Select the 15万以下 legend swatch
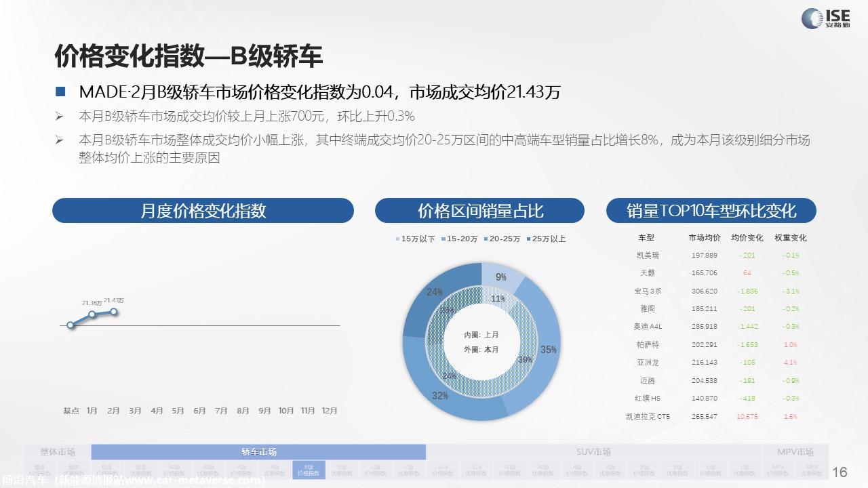The height and width of the screenshot is (488, 868). coord(397,239)
